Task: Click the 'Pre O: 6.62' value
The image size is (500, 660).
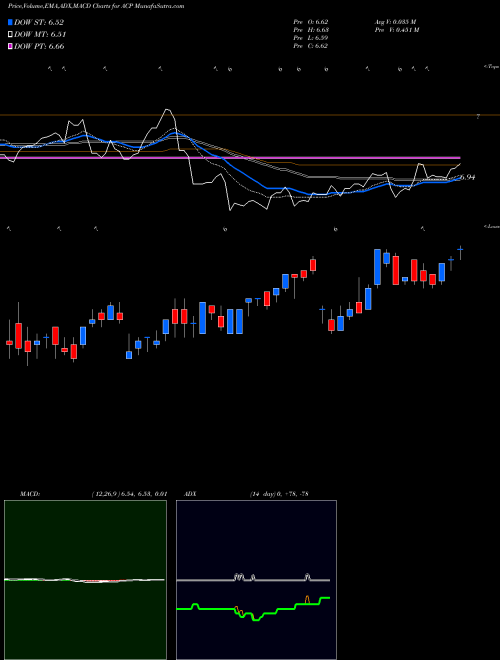Action: tap(311, 22)
